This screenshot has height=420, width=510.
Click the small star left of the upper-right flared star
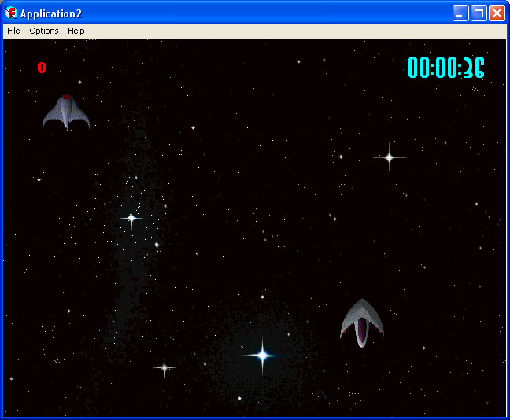[341, 157]
